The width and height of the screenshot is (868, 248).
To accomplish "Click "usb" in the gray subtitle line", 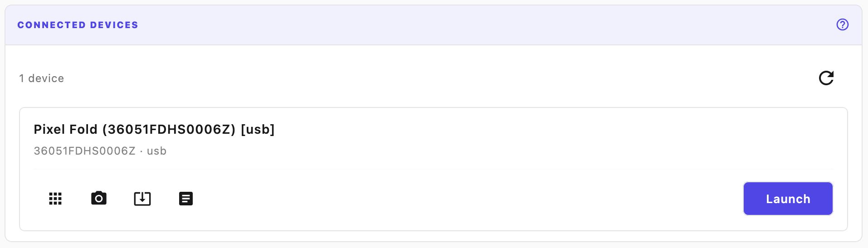I will click(x=156, y=151).
